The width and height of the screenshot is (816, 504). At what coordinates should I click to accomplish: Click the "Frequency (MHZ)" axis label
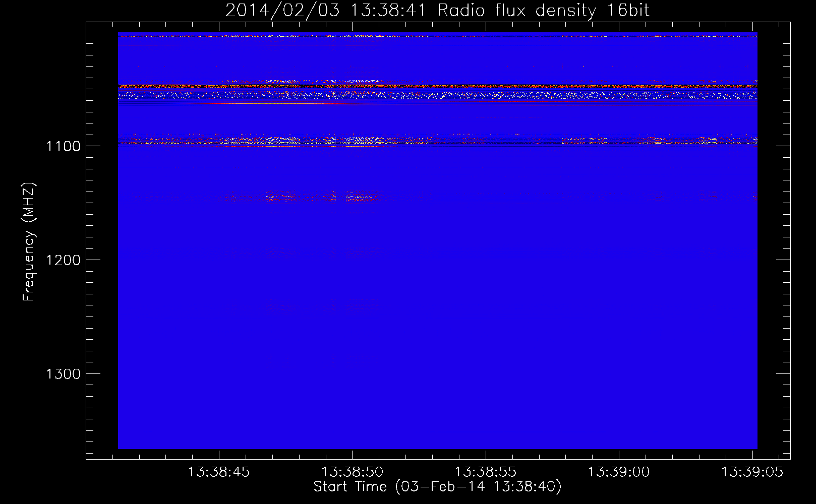(x=29, y=242)
